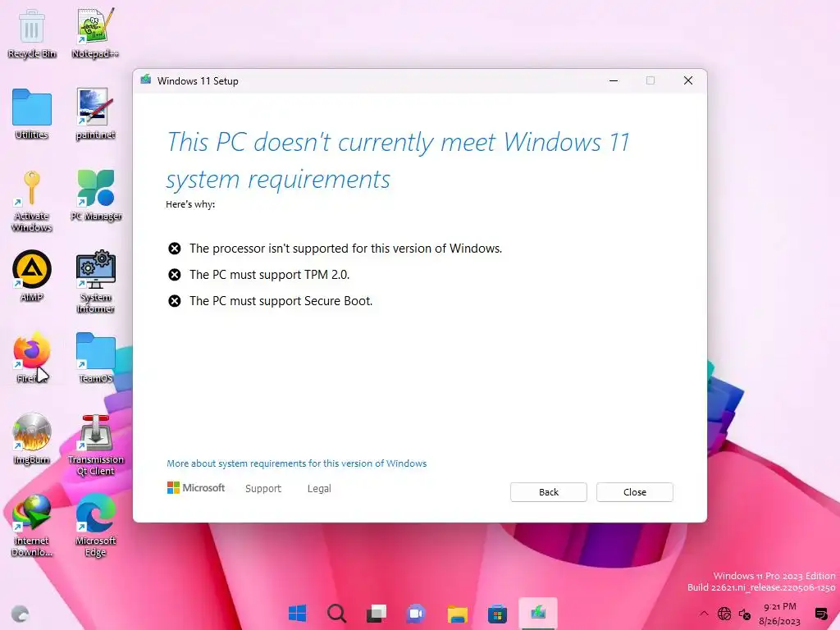Screen dimensions: 840x630
Task: Minimize the Windows 11 Setup window
Action: [614, 80]
